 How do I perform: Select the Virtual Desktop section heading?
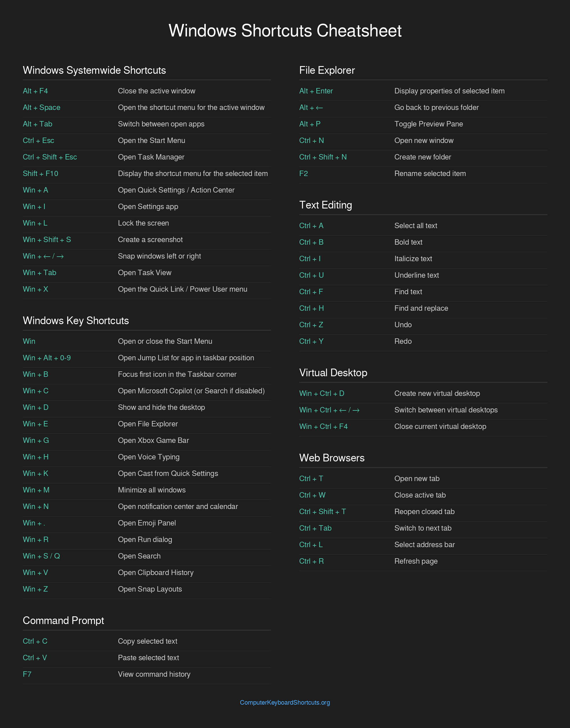click(x=333, y=373)
